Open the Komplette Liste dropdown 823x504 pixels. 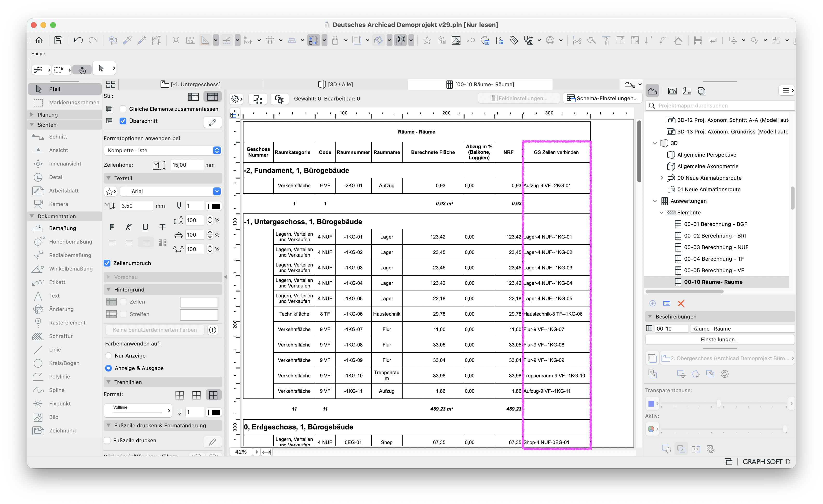[x=163, y=150]
